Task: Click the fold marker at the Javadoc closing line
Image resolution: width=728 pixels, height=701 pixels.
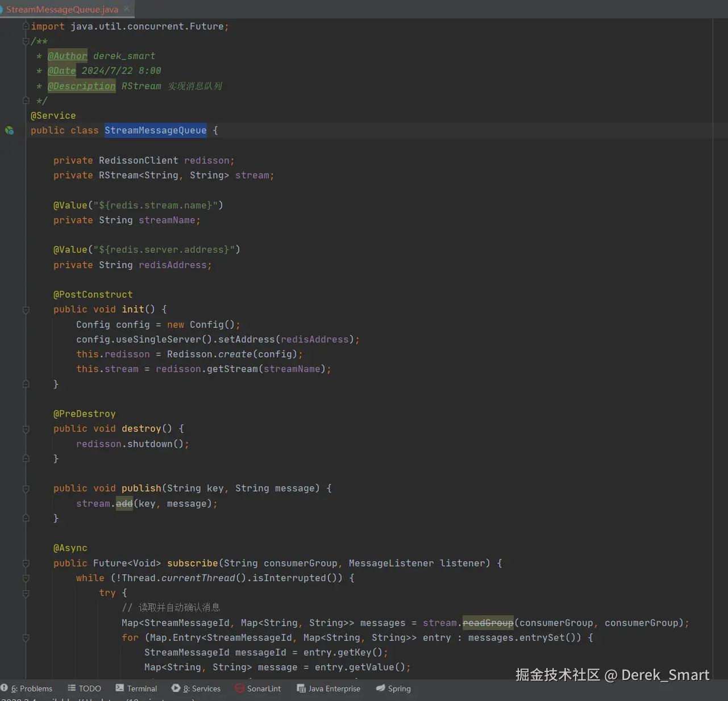Action: pos(26,101)
